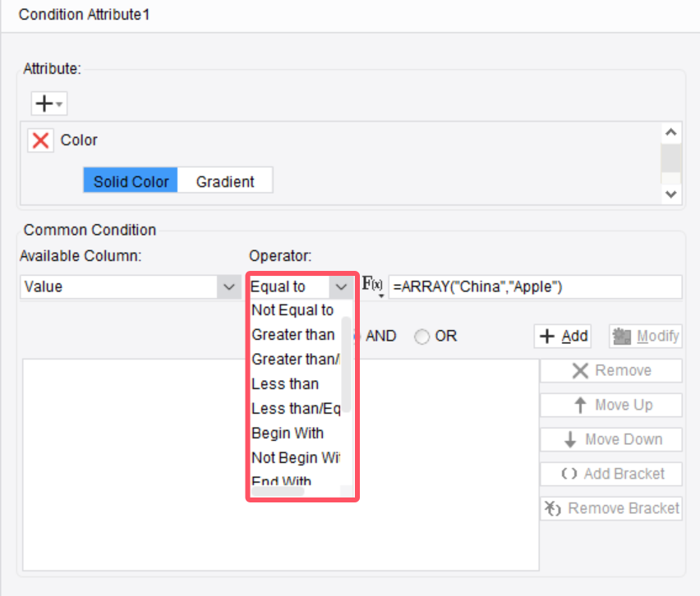The width and height of the screenshot is (700, 596).
Task: Choose Less than/Equal operator
Action: pos(294,408)
